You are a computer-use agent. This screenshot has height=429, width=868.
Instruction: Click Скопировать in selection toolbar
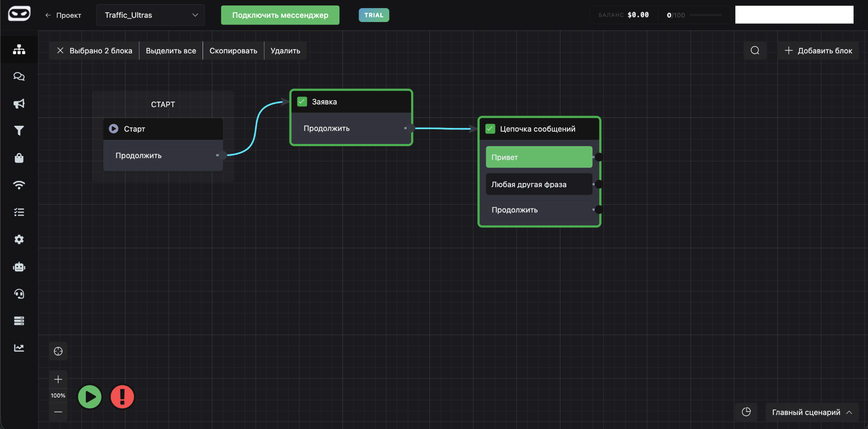(233, 51)
